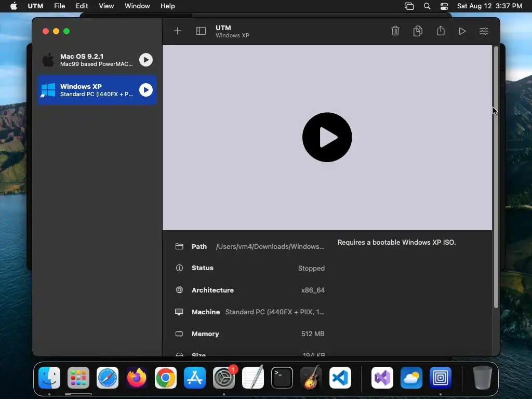
Task: Click the monitor icon next to Machine
Action: [179, 312]
